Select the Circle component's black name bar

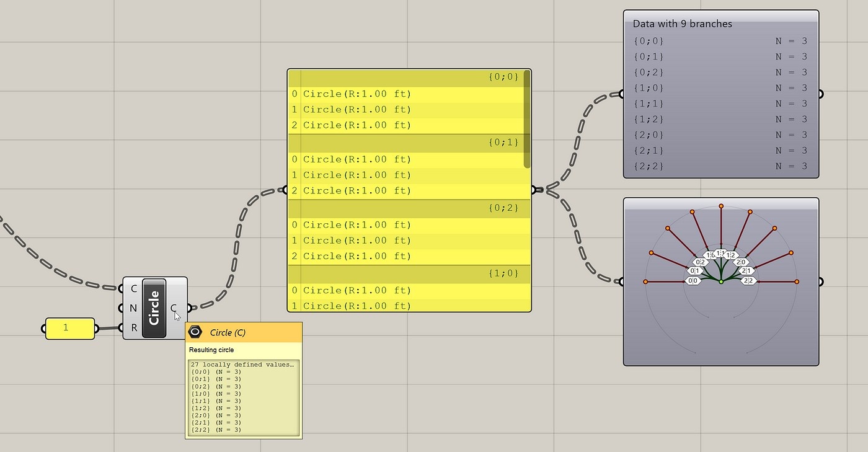coord(154,308)
